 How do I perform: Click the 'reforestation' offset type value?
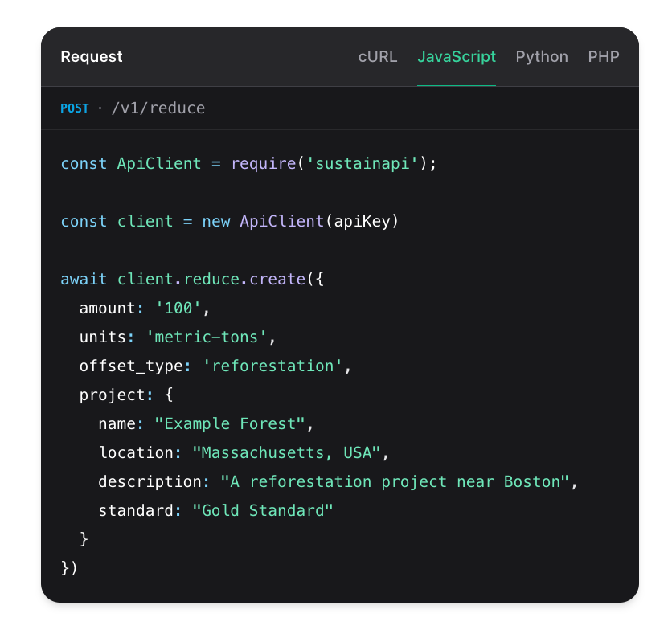coord(272,366)
